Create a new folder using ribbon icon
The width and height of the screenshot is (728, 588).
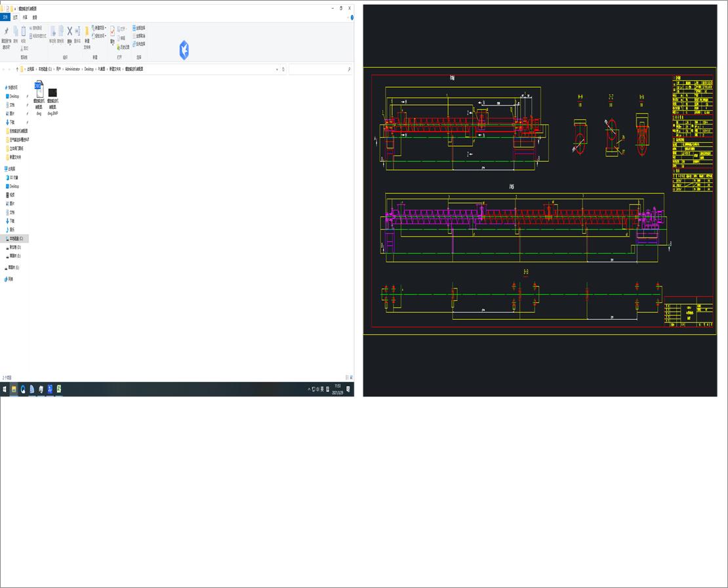[x=87, y=32]
